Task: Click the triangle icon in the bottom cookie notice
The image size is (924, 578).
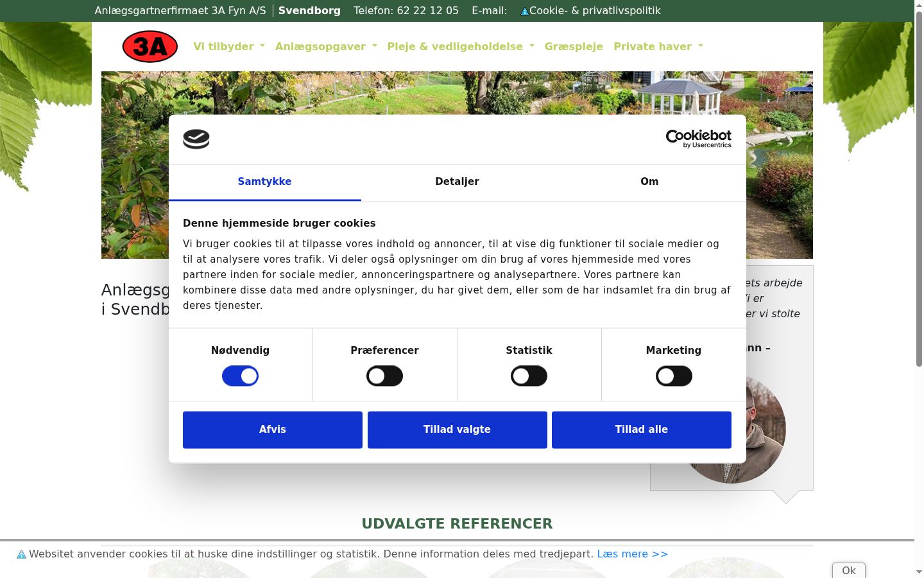Action: pyautogui.click(x=21, y=554)
